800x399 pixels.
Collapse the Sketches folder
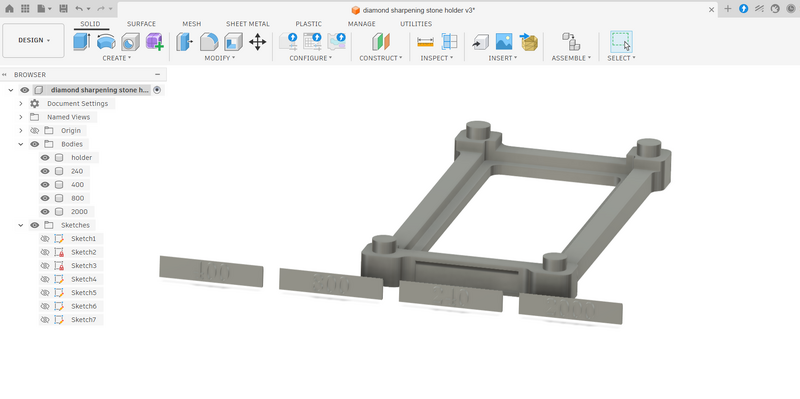click(21, 225)
